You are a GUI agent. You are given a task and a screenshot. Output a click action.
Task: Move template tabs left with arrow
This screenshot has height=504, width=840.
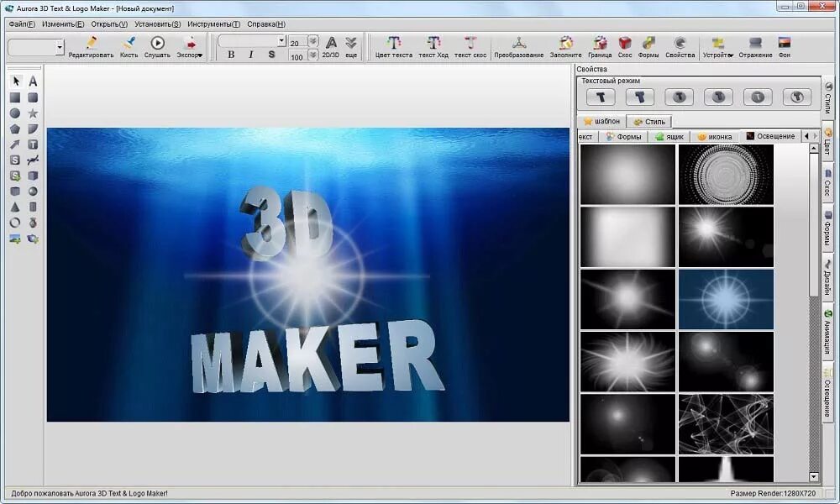(x=806, y=136)
